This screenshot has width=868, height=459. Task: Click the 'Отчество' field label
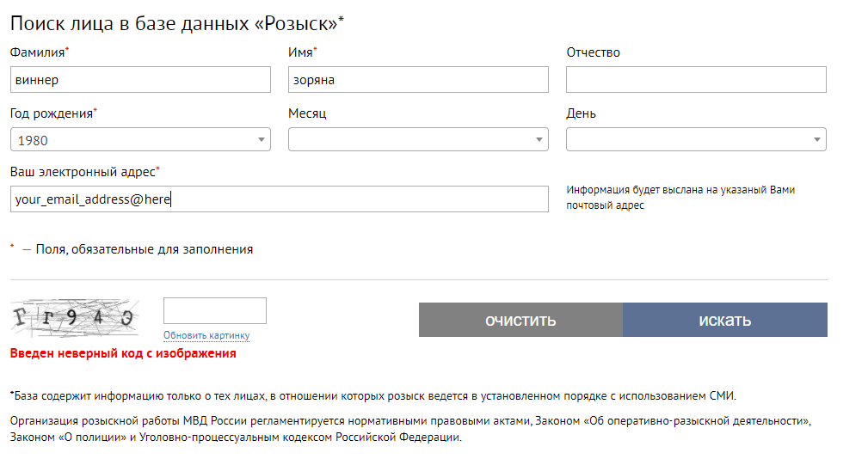593,52
